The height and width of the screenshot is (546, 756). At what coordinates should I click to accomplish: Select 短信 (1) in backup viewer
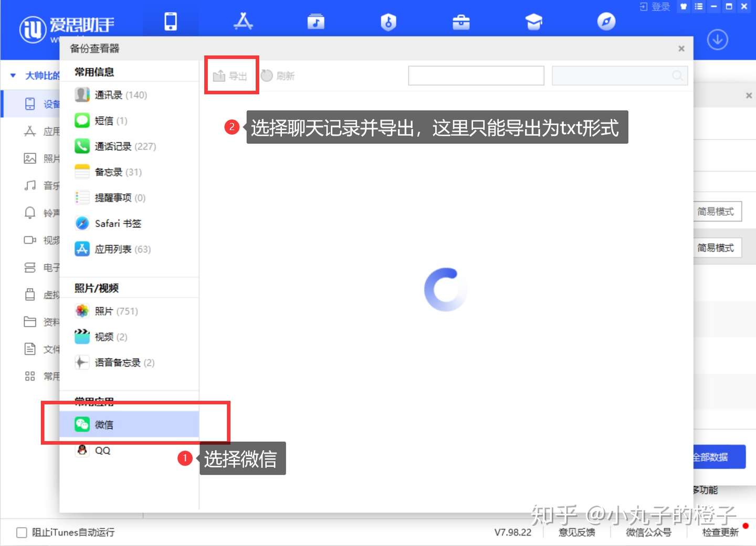pos(129,121)
